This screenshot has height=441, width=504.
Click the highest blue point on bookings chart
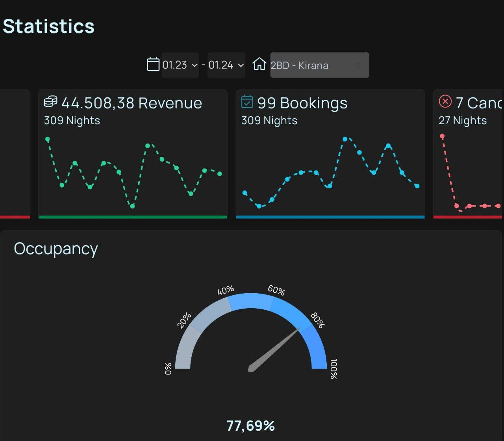click(345, 139)
